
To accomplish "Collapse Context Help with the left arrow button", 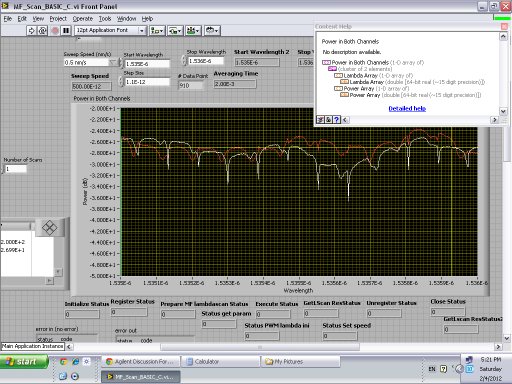I will (x=346, y=120).
